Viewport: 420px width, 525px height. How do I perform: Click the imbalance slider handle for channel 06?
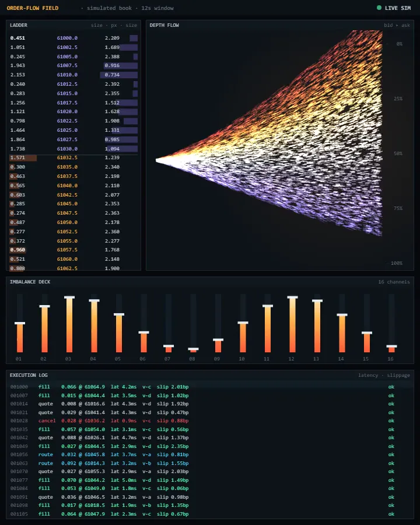pyautogui.click(x=143, y=332)
